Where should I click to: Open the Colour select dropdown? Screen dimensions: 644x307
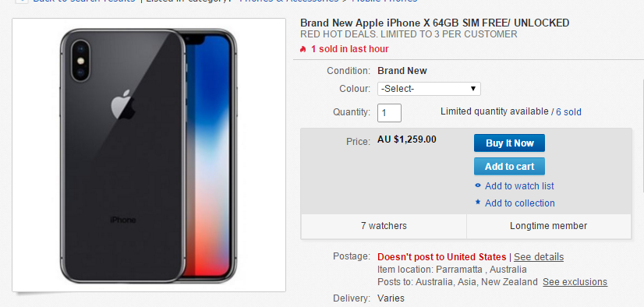(x=429, y=89)
